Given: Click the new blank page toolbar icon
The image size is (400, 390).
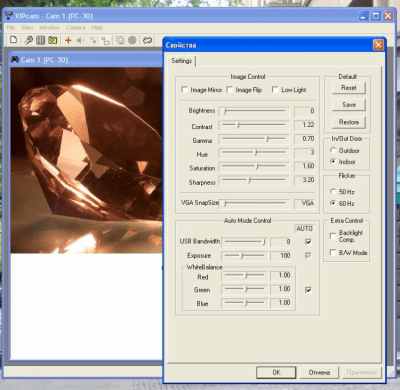Looking at the screenshot, I should pos(14,40).
